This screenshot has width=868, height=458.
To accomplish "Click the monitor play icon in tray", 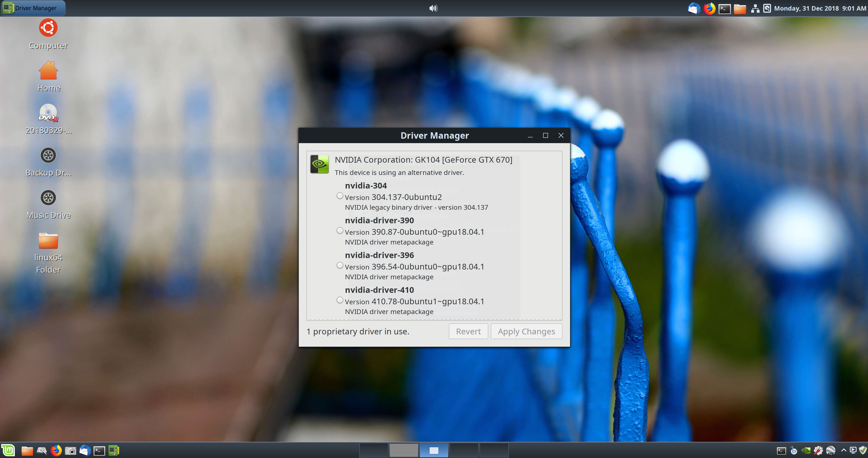I will coord(853,450).
